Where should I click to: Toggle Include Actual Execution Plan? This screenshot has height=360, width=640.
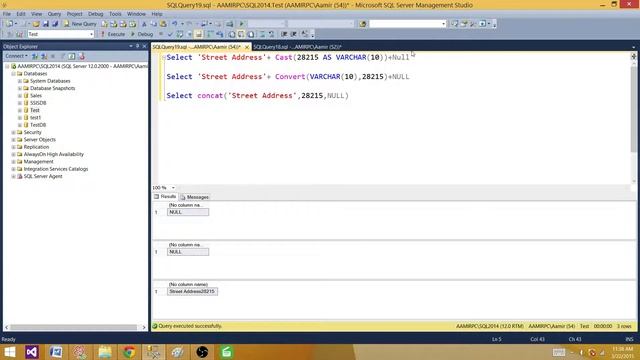[x=210, y=34]
